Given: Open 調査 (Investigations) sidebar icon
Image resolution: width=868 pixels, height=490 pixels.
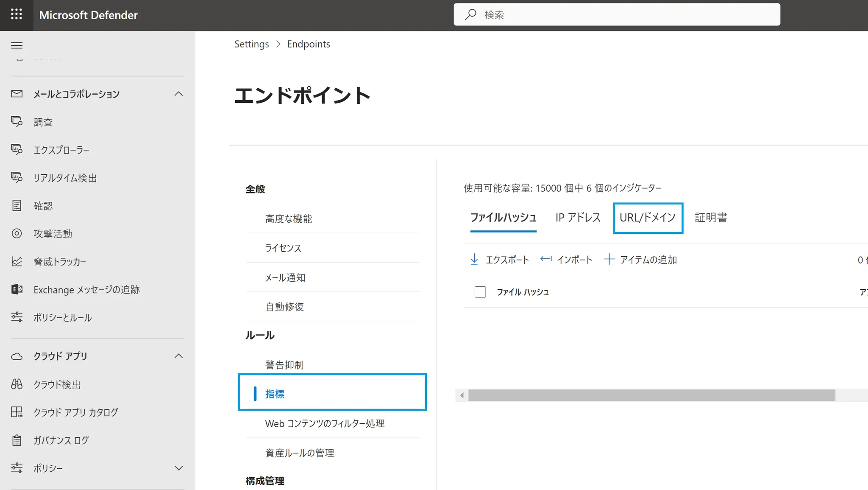Looking at the screenshot, I should (17, 122).
